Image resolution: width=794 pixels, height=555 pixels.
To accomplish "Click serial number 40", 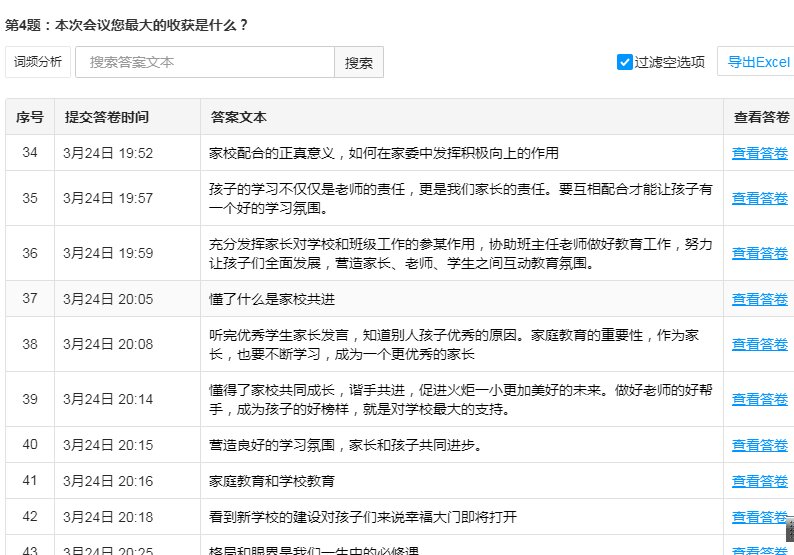I will coord(30,444).
